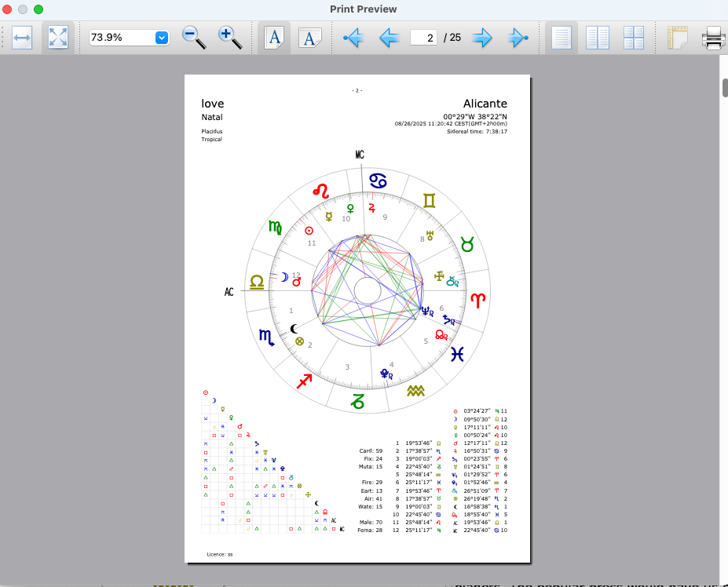Click the printer icon to print

tap(713, 37)
